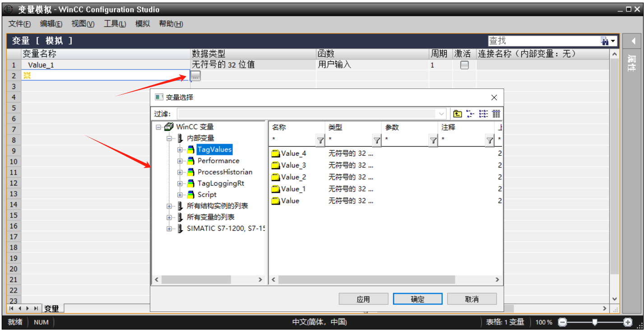Viewport: 644px width, 330px height.
Task: Click the 过滤 input field
Action: point(307,114)
